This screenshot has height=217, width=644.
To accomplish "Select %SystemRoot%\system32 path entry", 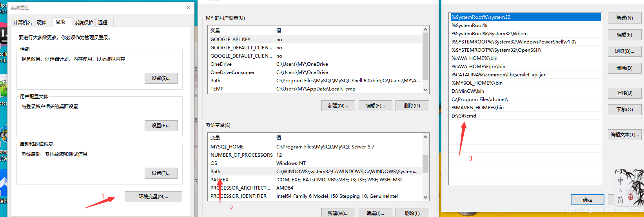I will coord(525,17).
